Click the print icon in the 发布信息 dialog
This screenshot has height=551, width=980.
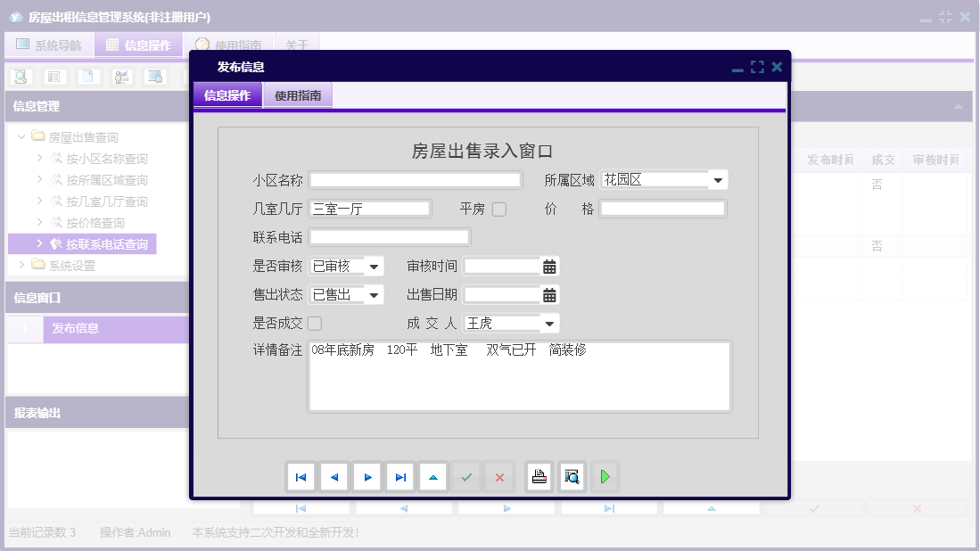pos(539,476)
